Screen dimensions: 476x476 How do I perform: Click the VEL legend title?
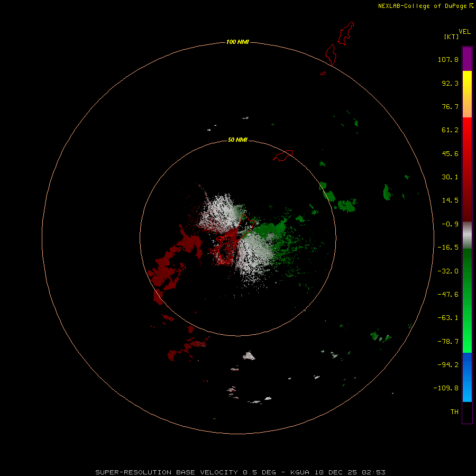[x=464, y=32]
